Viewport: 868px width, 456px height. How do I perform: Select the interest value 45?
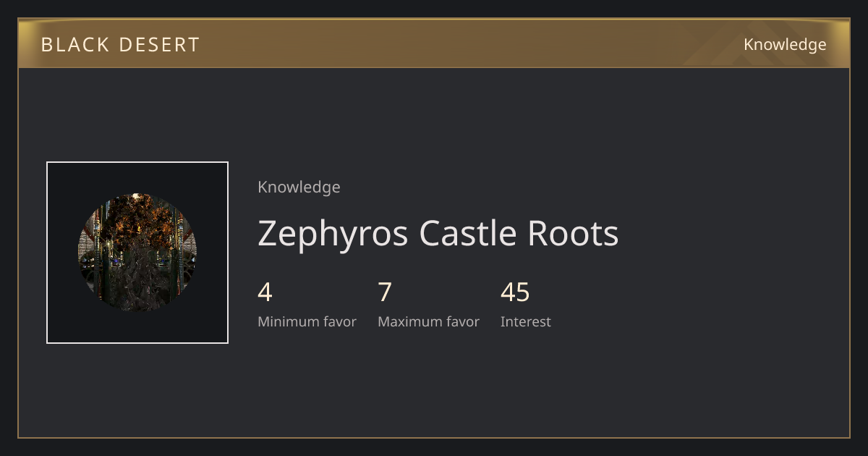(x=515, y=292)
